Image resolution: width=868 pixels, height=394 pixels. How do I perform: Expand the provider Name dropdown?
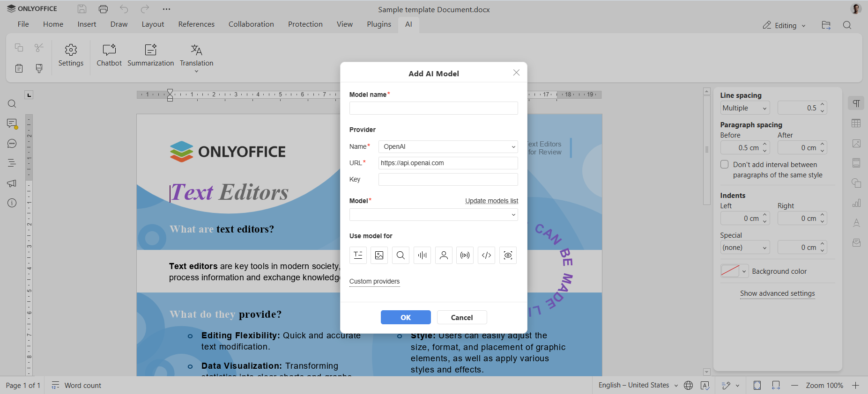point(448,146)
